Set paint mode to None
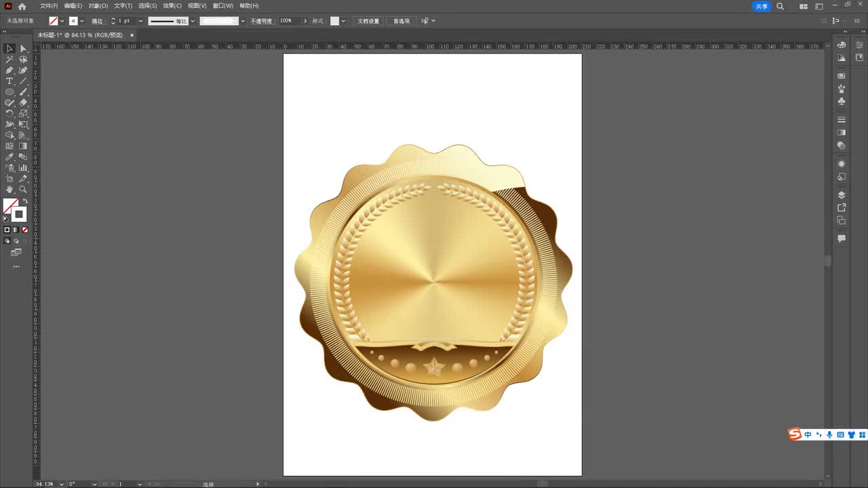Image resolution: width=868 pixels, height=488 pixels. (x=25, y=230)
